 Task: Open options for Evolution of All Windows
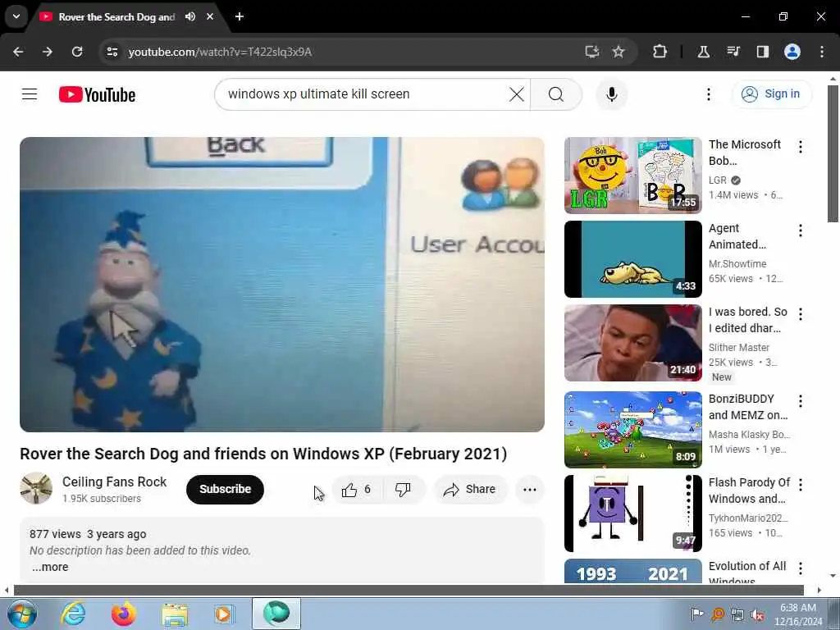(x=801, y=568)
